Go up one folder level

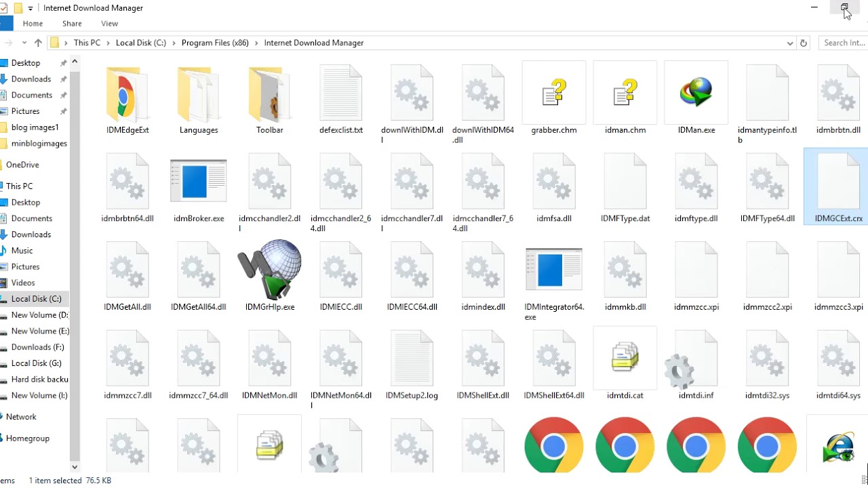point(38,43)
